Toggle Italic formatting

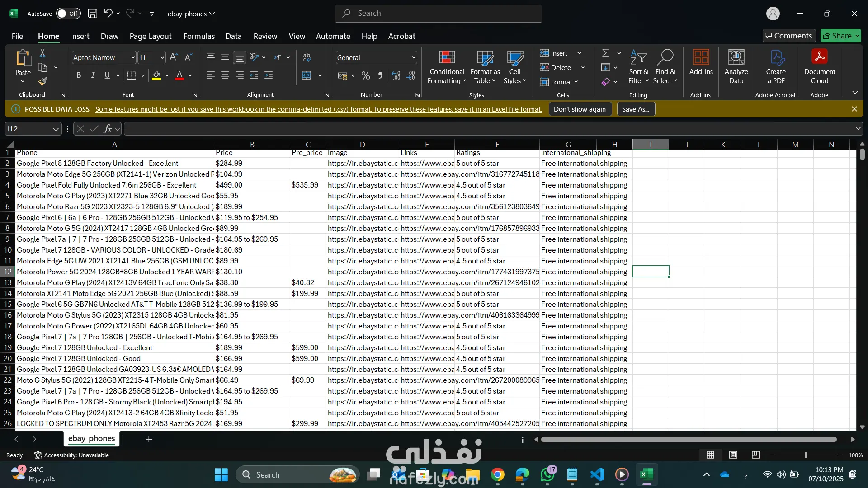pos(93,75)
